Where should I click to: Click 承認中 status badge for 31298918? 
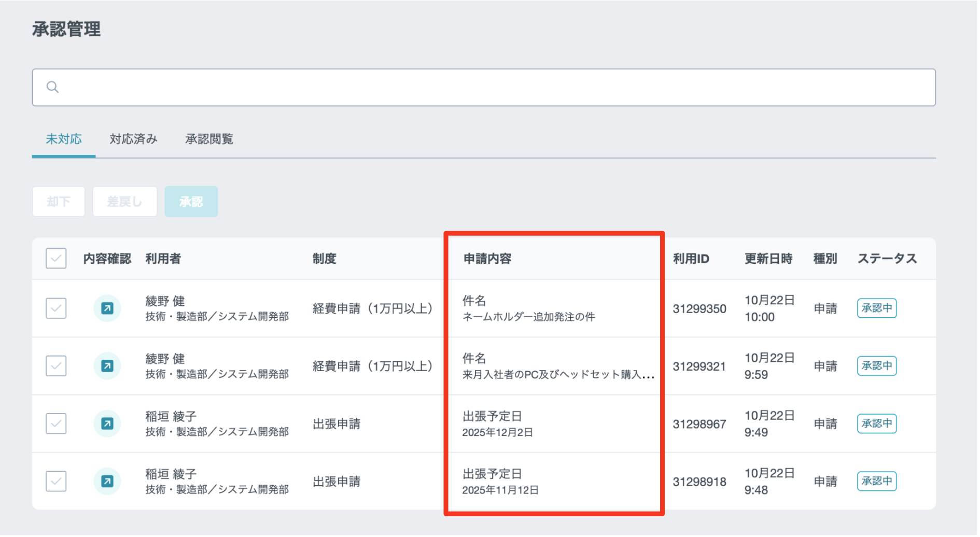877,482
